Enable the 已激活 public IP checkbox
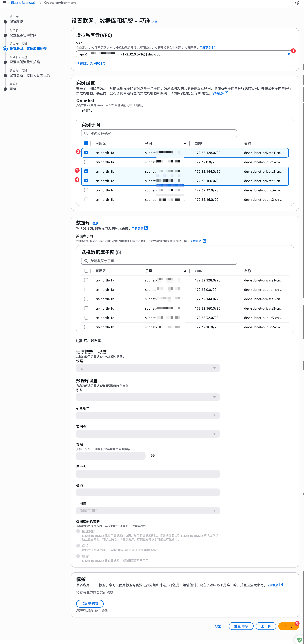 point(78,110)
